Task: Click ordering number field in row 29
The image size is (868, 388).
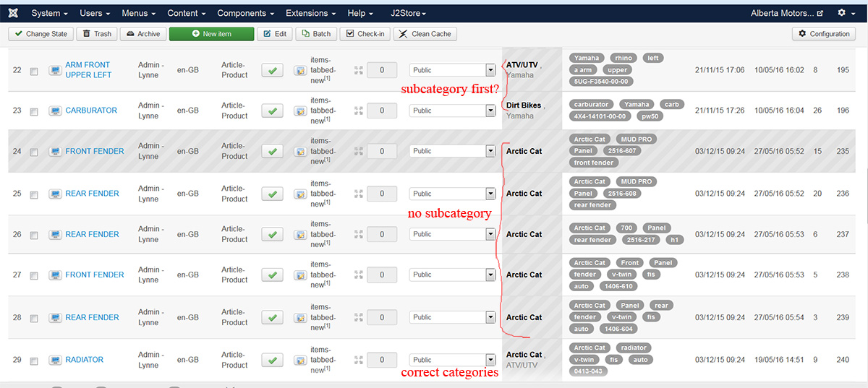Action: pyautogui.click(x=382, y=360)
